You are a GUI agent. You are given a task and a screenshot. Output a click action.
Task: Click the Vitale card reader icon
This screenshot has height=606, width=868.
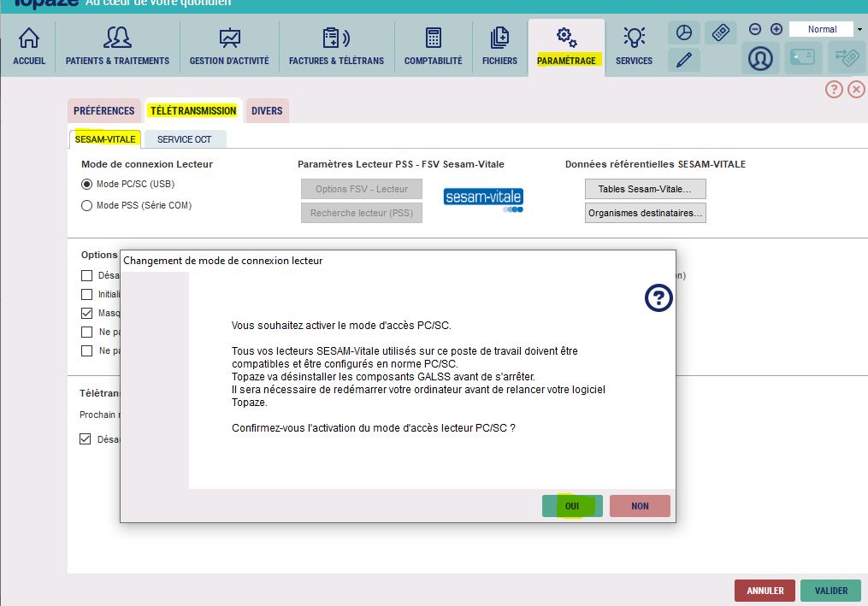coord(802,57)
